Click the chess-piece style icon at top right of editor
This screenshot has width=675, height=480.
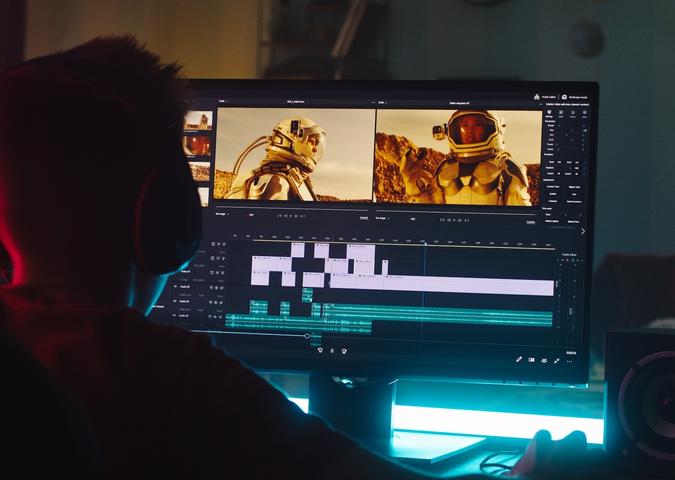pyautogui.click(x=537, y=97)
